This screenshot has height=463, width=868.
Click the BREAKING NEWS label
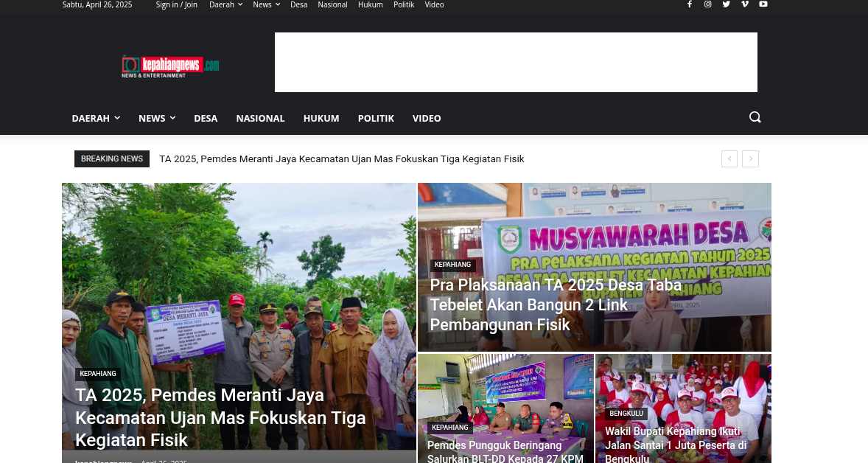(112, 159)
